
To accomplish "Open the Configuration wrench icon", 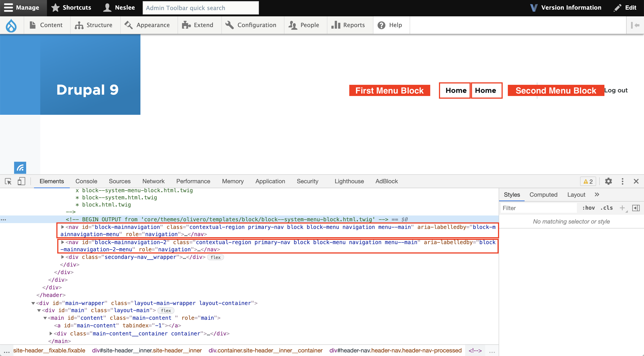I will pyautogui.click(x=229, y=25).
